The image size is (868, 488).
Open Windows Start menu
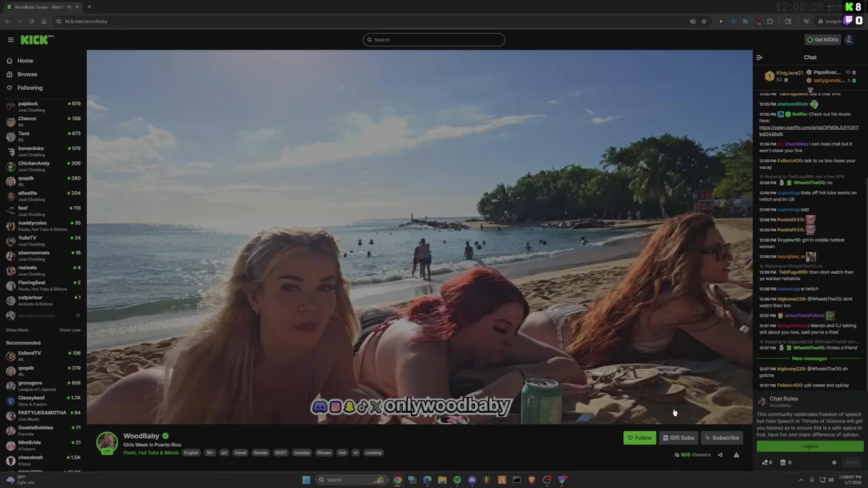pyautogui.click(x=307, y=480)
